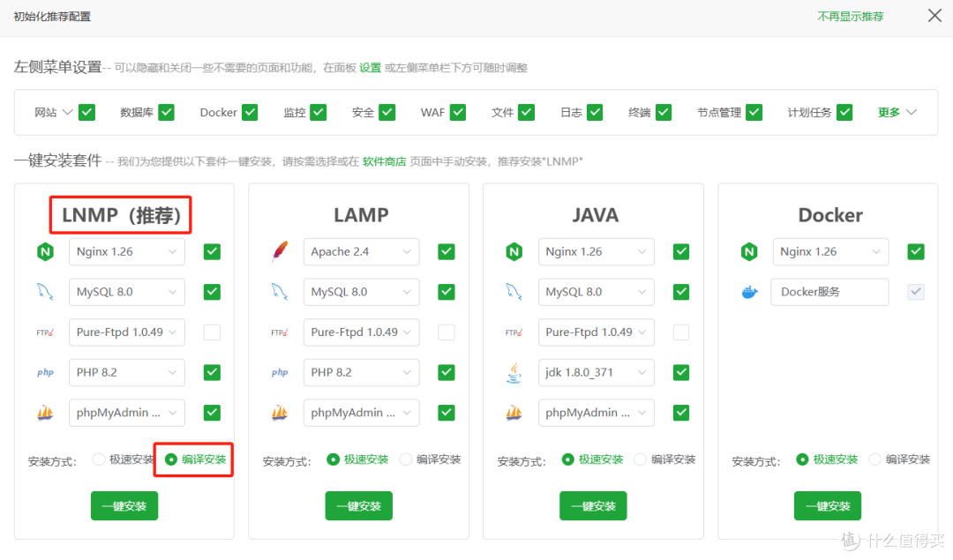
Task: Expand the 网站 submenu chevron
Action: point(68,112)
